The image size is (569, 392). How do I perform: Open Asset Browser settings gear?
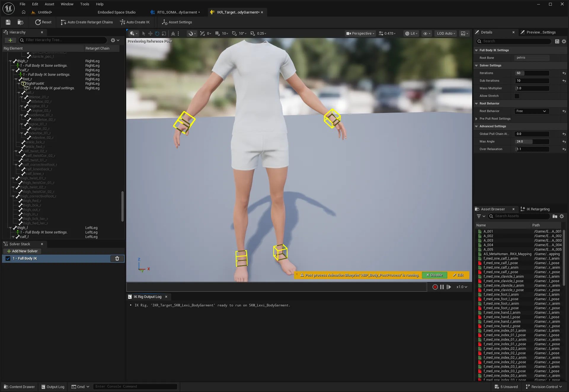pyautogui.click(x=562, y=216)
